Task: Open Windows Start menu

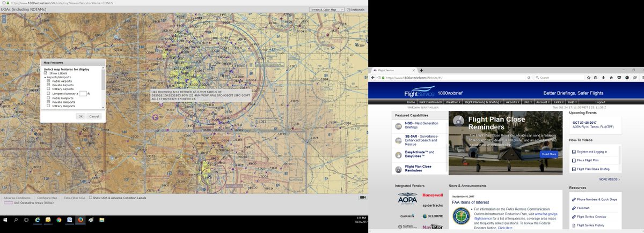Action: (5, 220)
